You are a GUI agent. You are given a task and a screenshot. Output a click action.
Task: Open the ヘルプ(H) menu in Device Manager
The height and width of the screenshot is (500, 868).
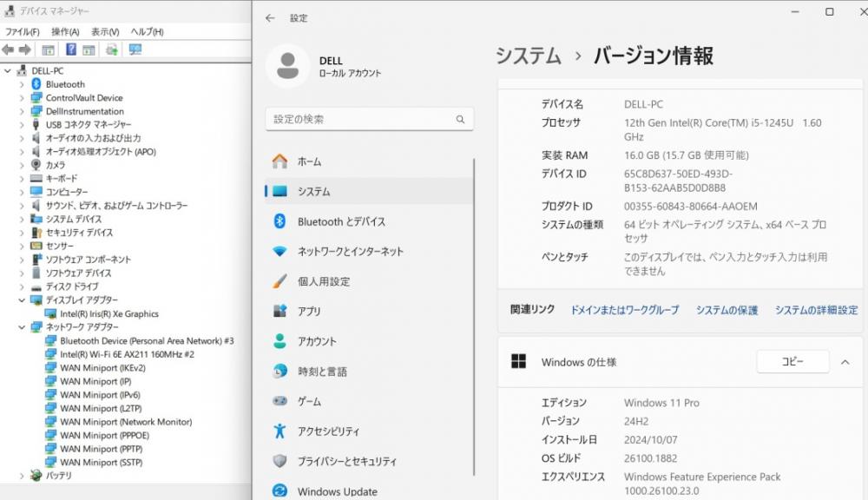pos(147,31)
